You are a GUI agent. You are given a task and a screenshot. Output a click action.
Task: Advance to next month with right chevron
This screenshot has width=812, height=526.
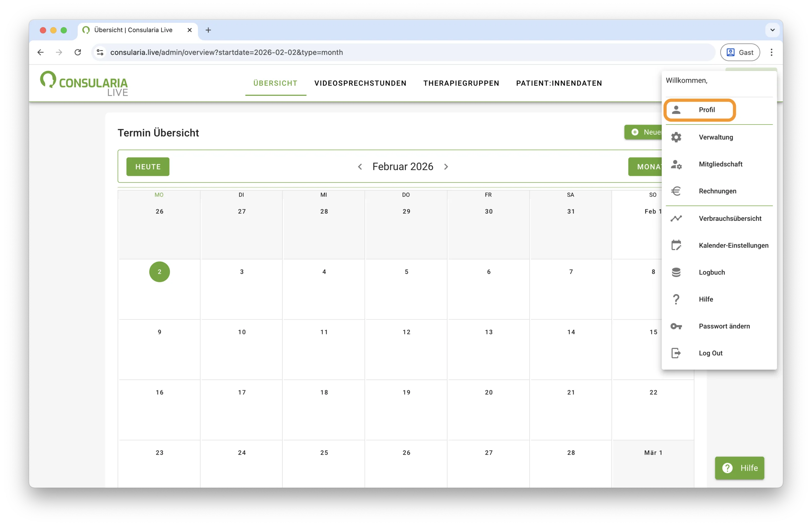(446, 167)
